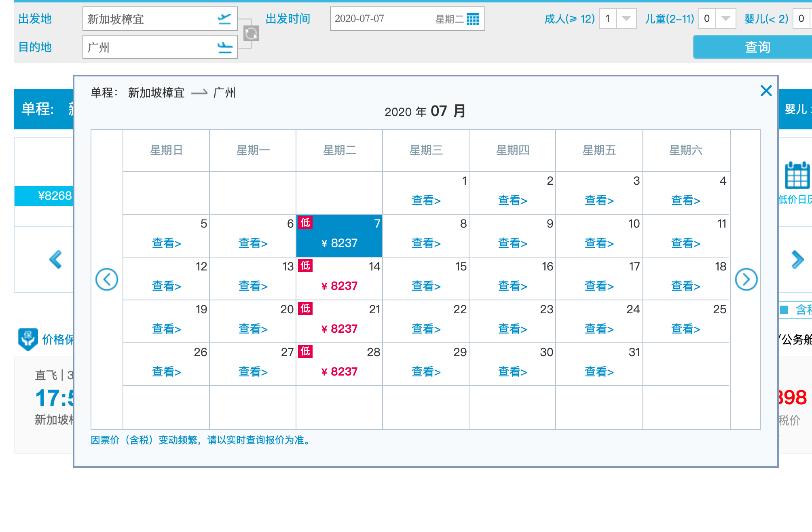Close the fare calendar popup
This screenshot has width=812, height=532.
point(766,91)
